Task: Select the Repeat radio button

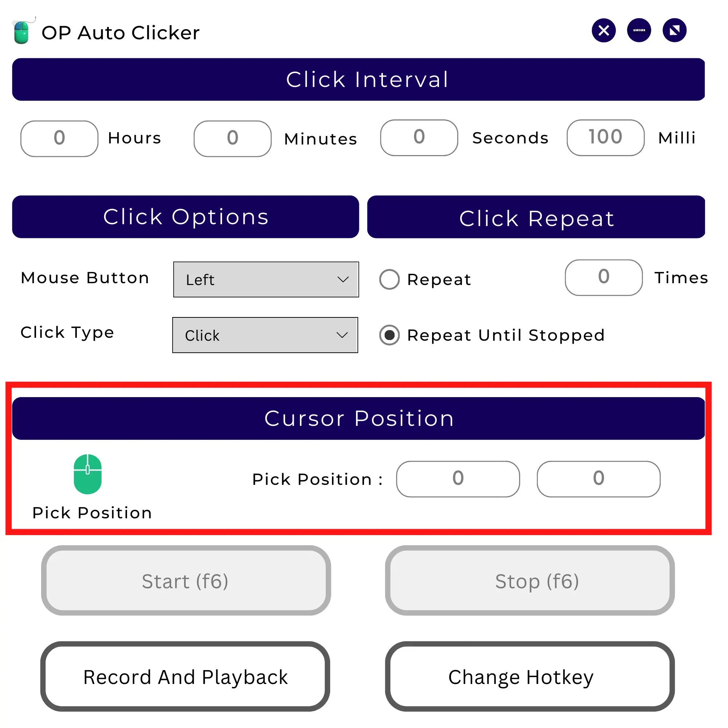Action: coord(389,279)
